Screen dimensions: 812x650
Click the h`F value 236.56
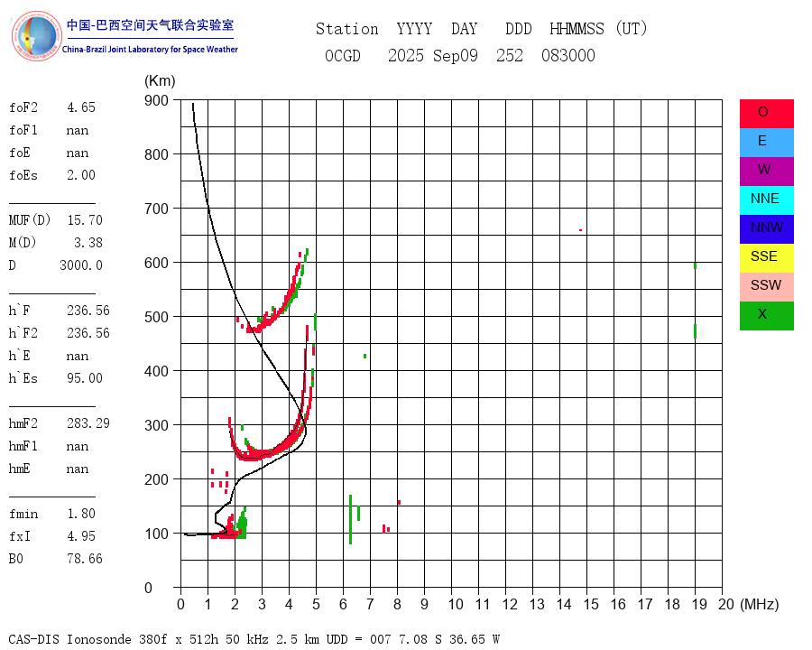click(88, 311)
